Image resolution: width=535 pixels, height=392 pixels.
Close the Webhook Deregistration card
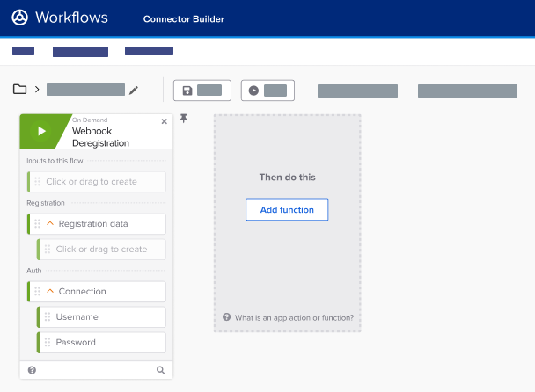point(164,122)
